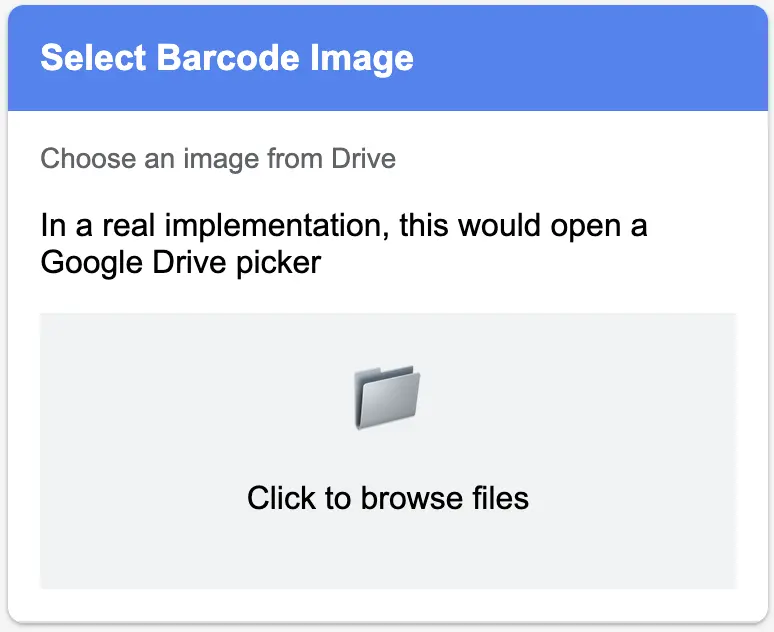Open the file browser via the gray drop zone

point(388,451)
